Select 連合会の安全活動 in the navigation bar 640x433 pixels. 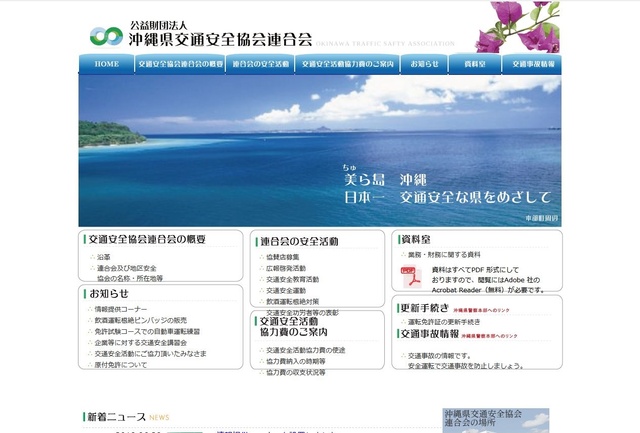[260, 64]
